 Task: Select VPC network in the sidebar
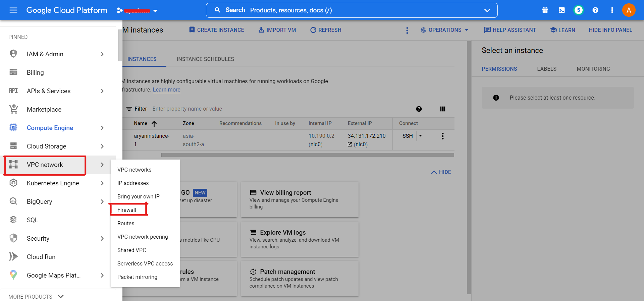[45, 165]
